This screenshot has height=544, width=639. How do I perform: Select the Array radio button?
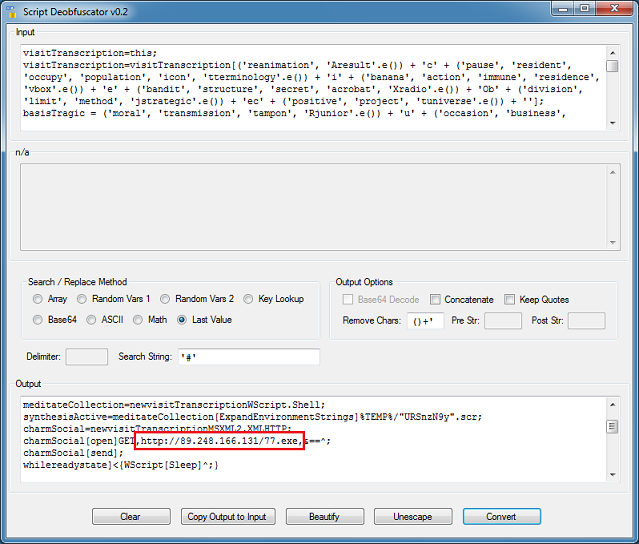[x=38, y=299]
